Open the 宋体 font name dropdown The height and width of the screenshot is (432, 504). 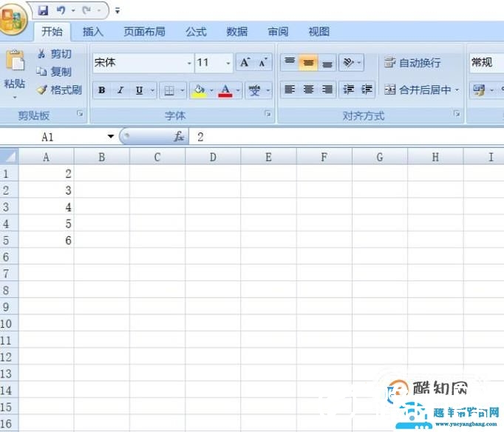tap(189, 63)
